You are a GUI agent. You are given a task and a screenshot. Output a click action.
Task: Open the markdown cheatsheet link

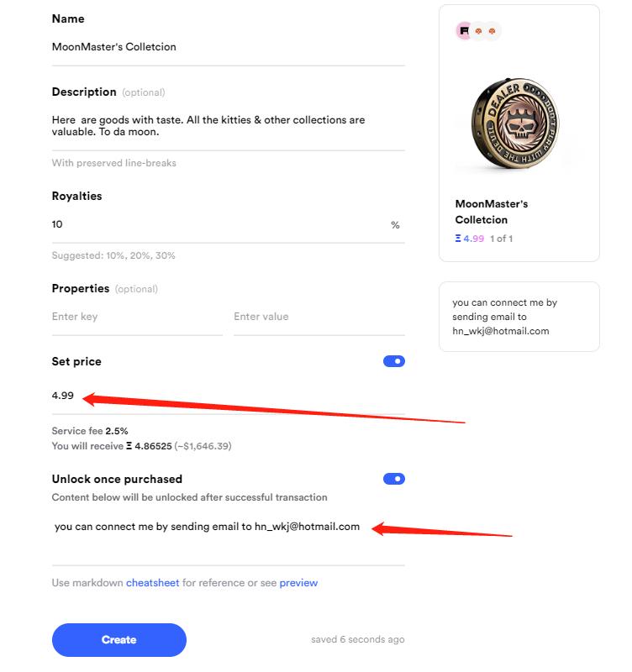pyautogui.click(x=152, y=582)
